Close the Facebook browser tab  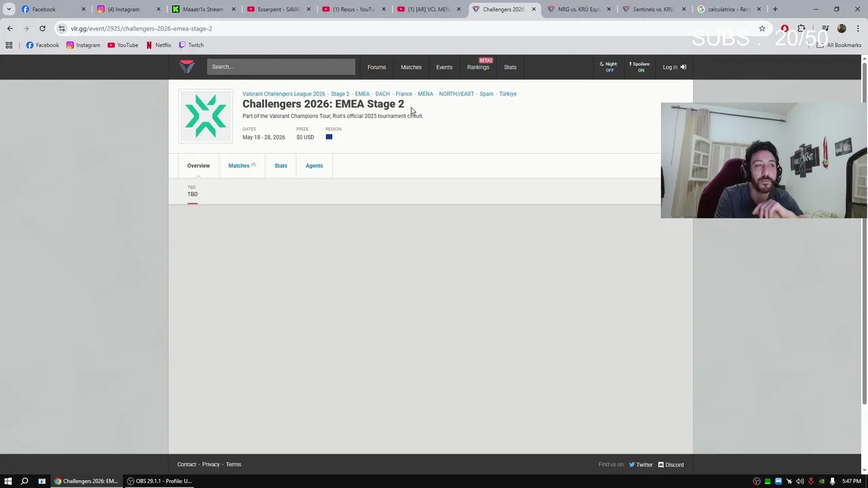pos(83,9)
